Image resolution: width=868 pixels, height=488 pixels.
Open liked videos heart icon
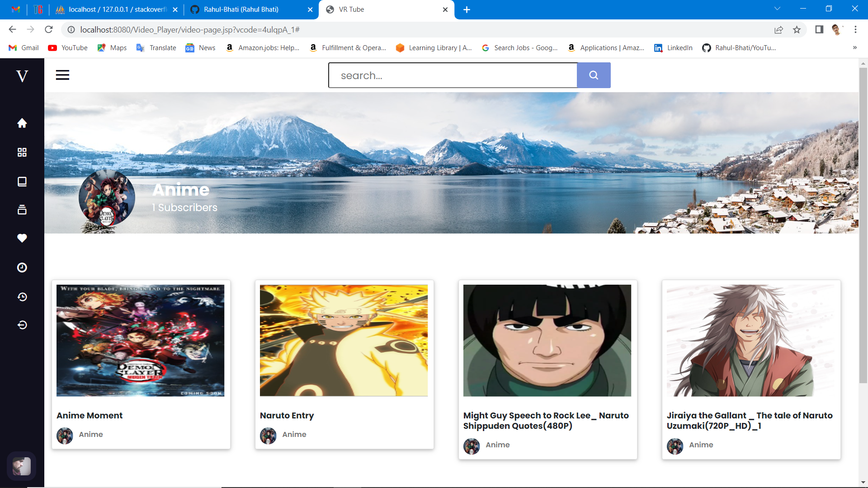tap(22, 238)
